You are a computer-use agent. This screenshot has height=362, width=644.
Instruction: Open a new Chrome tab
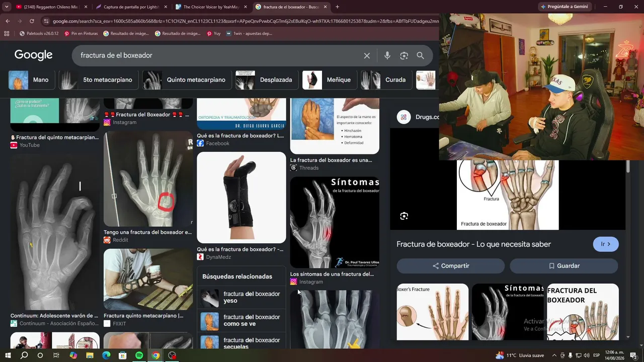pyautogui.click(x=337, y=7)
